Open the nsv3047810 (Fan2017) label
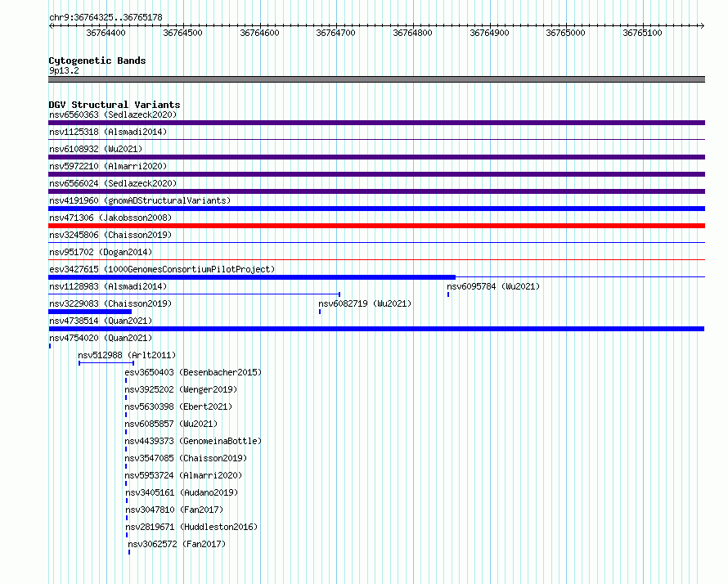 point(174,510)
